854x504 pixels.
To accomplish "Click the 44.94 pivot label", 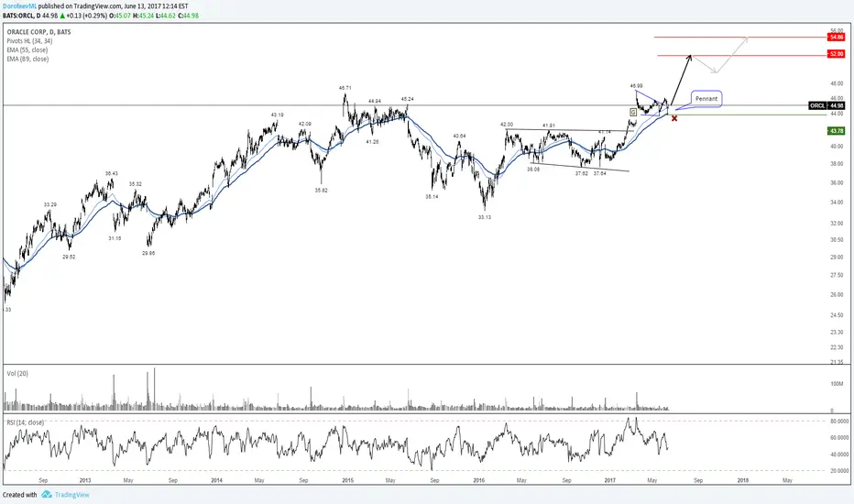I will tap(374, 102).
